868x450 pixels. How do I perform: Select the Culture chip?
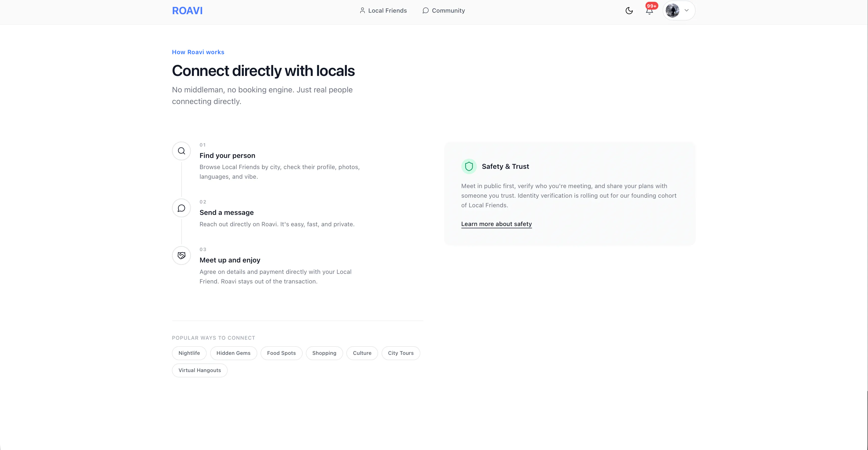point(362,353)
